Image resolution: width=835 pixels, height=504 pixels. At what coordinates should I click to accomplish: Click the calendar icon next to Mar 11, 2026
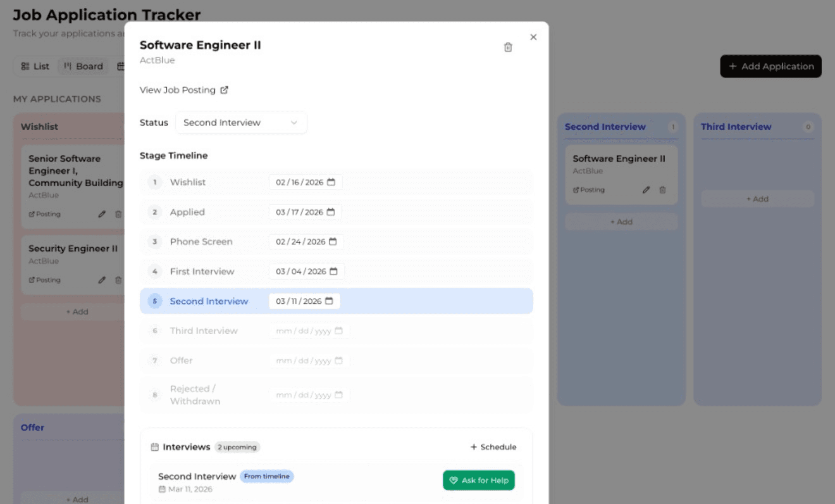pos(162,489)
